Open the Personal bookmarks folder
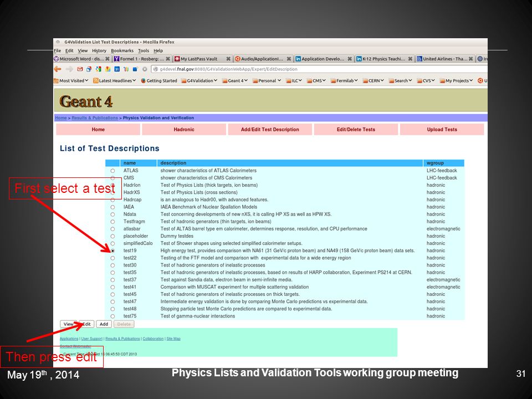This screenshot has width=532, height=399. click(267, 81)
